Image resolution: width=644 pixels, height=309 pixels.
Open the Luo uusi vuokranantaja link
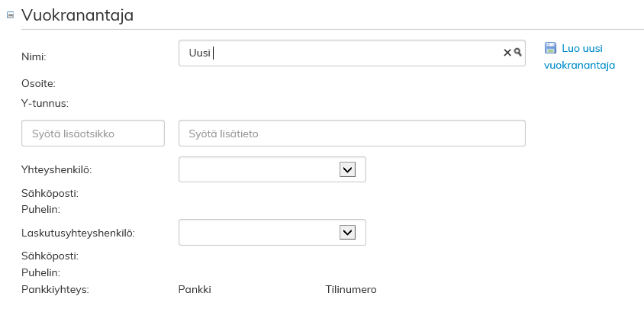(x=580, y=56)
